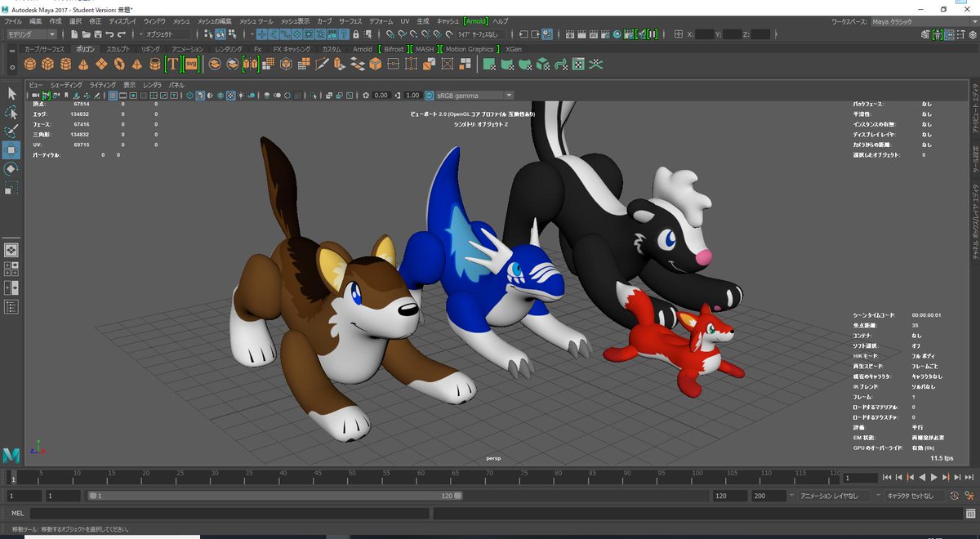Create a polygon torus from the shelf
The width and height of the screenshot is (980, 539).
[118, 64]
